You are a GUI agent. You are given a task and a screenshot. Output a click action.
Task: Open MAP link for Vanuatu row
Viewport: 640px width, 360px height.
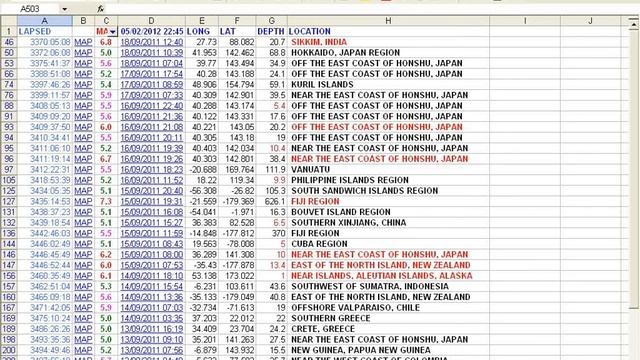[x=83, y=169]
